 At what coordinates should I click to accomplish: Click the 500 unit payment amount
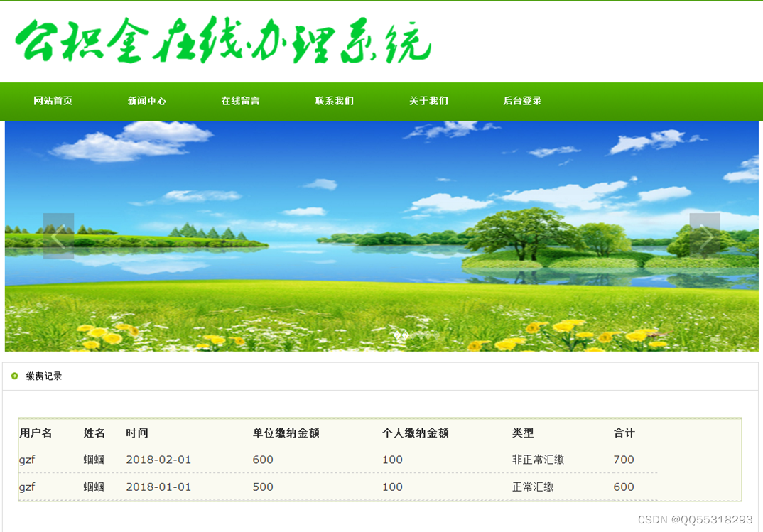pyautogui.click(x=263, y=487)
